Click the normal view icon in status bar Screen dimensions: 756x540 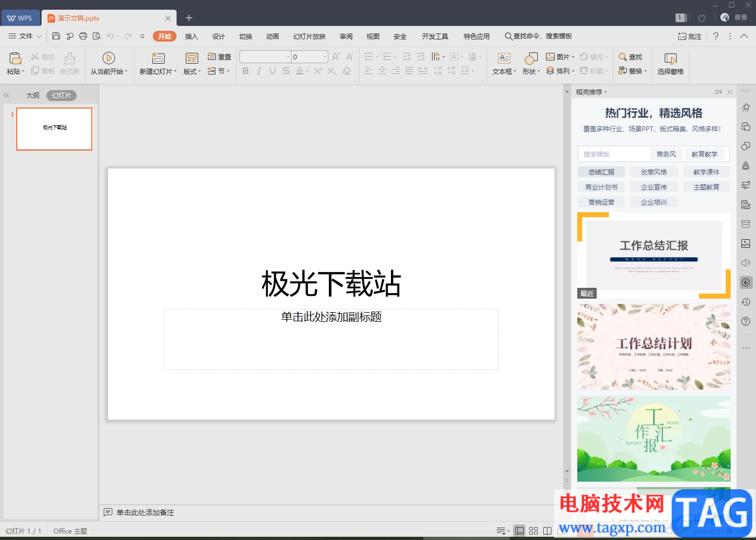(x=519, y=531)
